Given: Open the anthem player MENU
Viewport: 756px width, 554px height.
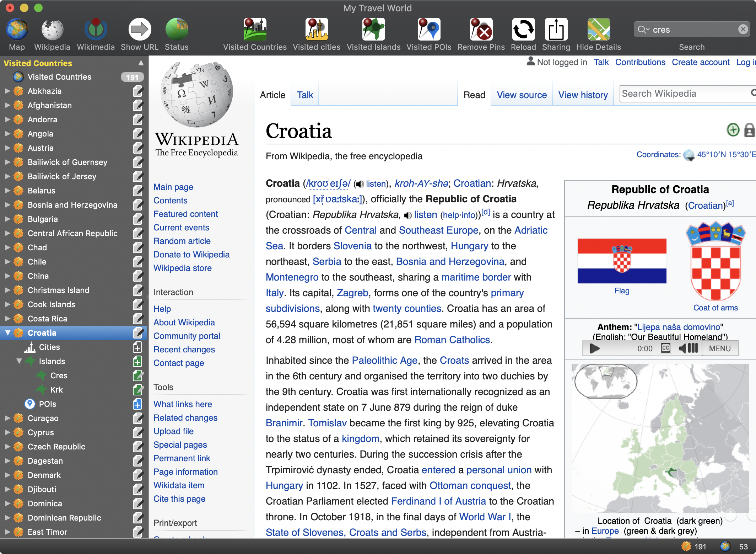Looking at the screenshot, I should (720, 348).
